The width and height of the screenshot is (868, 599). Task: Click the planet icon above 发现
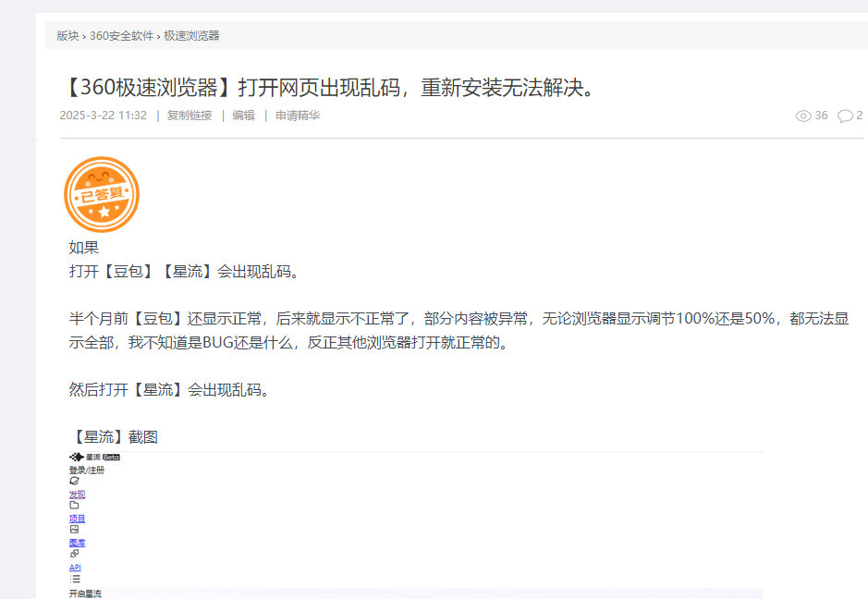pos(74,481)
